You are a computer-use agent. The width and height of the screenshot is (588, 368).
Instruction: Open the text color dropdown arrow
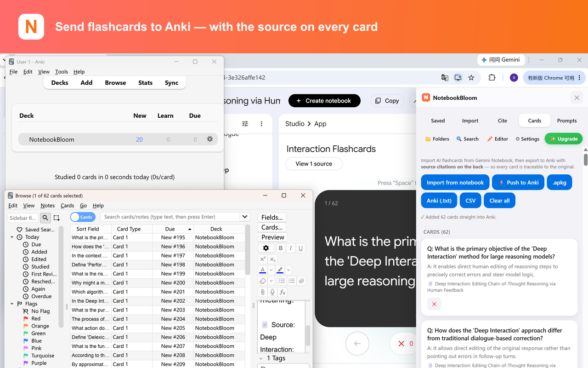click(271, 270)
